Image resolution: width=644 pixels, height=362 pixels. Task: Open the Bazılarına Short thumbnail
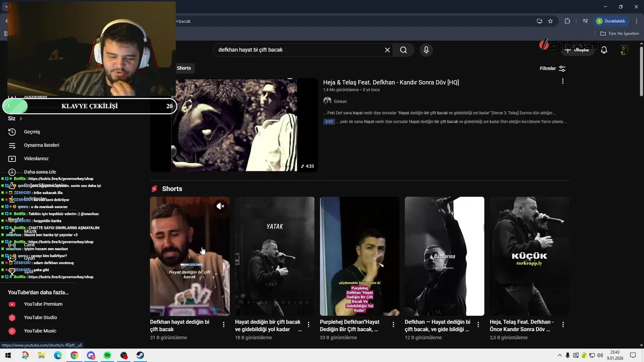pyautogui.click(x=444, y=256)
